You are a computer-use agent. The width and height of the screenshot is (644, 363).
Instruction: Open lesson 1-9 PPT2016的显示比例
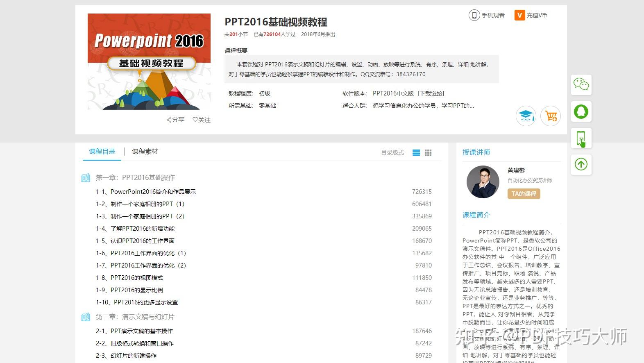129,290
